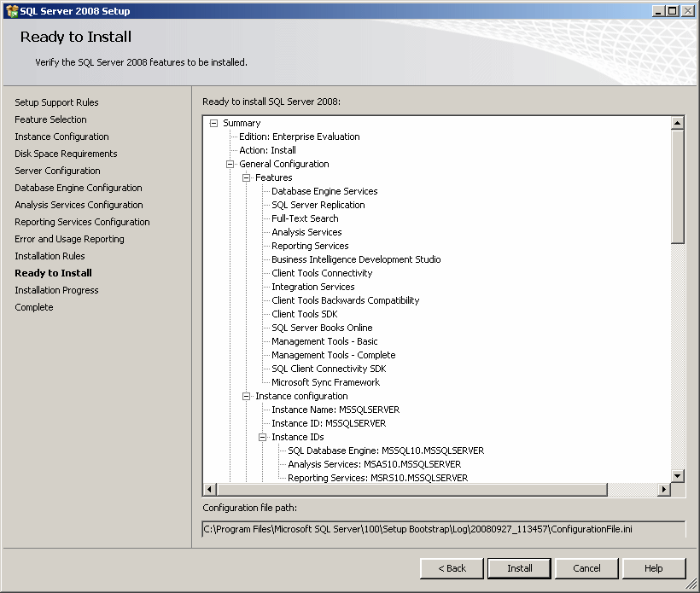Select SQL Client Connectivity SDK item

pos(329,369)
